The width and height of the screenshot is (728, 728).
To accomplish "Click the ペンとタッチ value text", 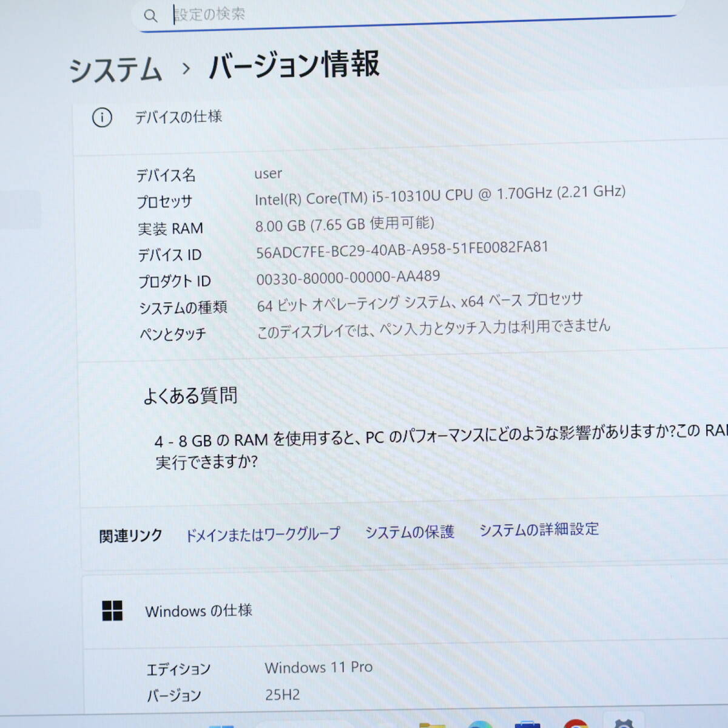I will pyautogui.click(x=433, y=329).
